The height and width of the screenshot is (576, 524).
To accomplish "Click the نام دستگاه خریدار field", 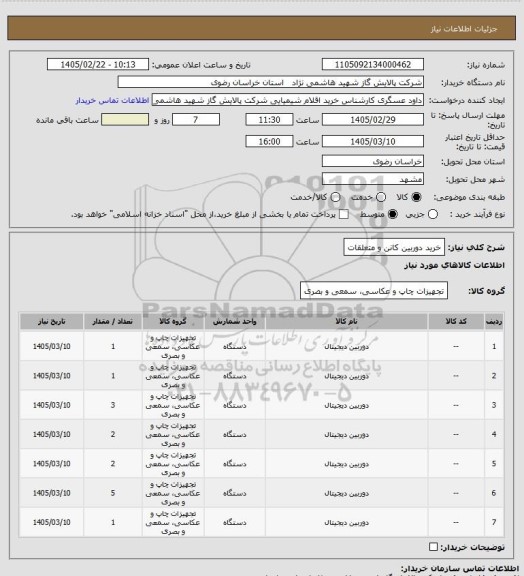I will (270, 82).
